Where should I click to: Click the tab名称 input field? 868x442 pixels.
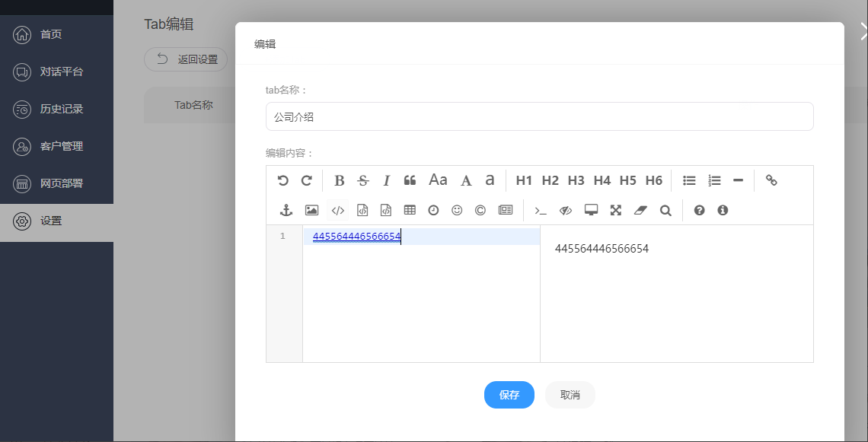click(x=539, y=116)
